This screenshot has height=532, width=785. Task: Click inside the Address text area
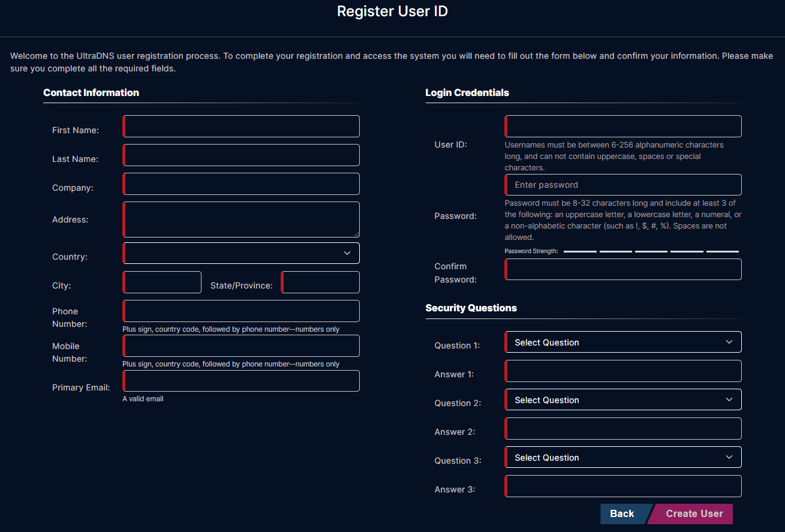(x=241, y=220)
